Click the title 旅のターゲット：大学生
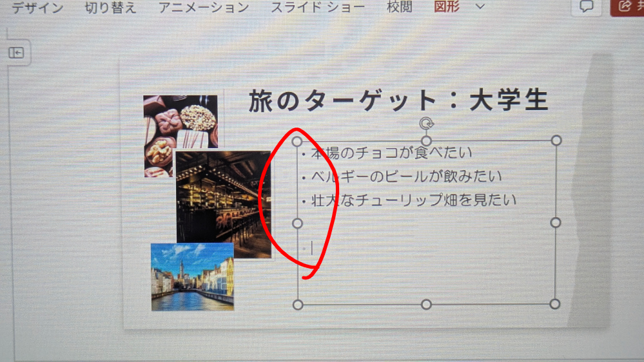The image size is (644, 362). [x=398, y=100]
